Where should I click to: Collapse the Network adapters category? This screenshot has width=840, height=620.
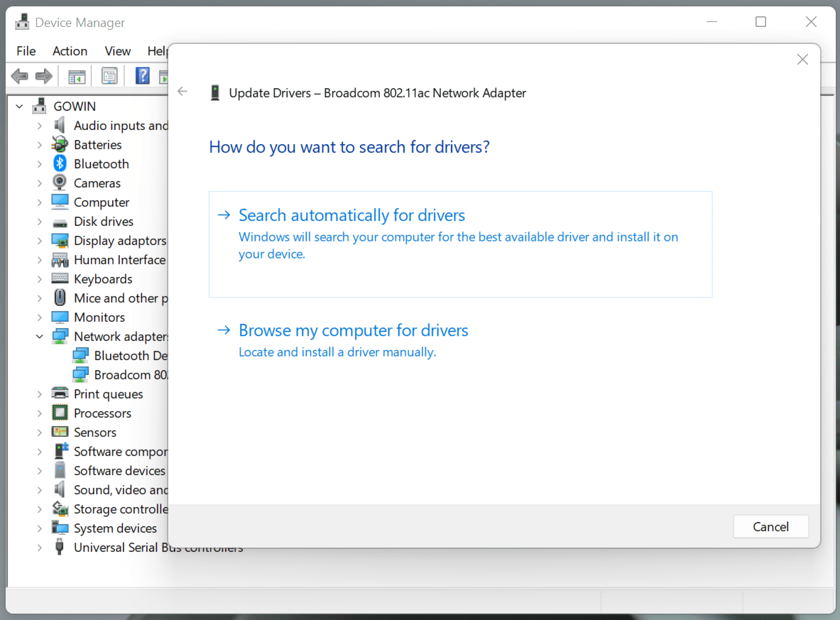(x=40, y=336)
